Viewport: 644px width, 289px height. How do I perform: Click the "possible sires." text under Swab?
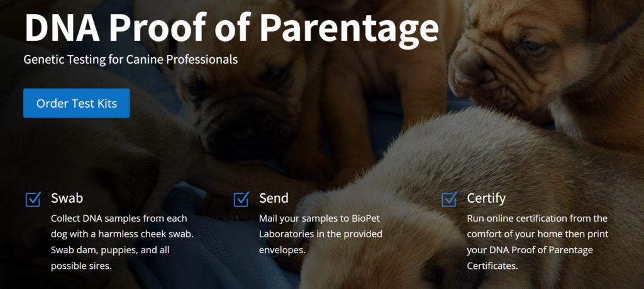click(x=81, y=266)
